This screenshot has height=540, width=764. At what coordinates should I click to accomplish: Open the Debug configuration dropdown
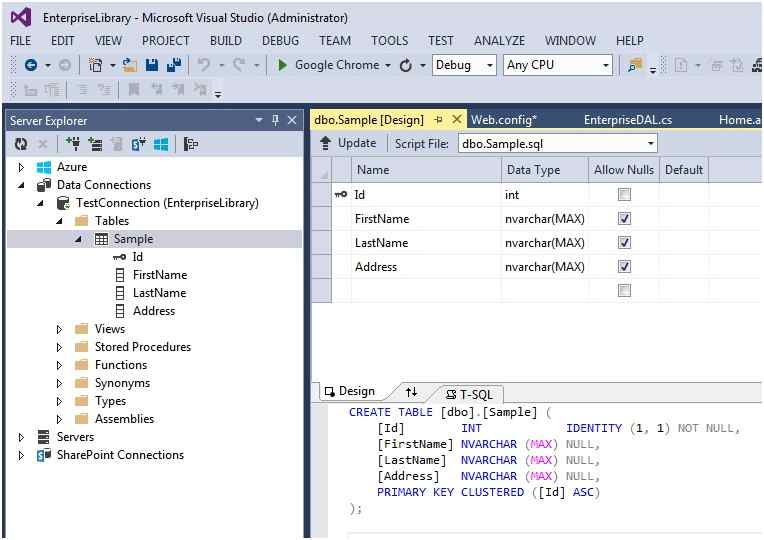464,65
